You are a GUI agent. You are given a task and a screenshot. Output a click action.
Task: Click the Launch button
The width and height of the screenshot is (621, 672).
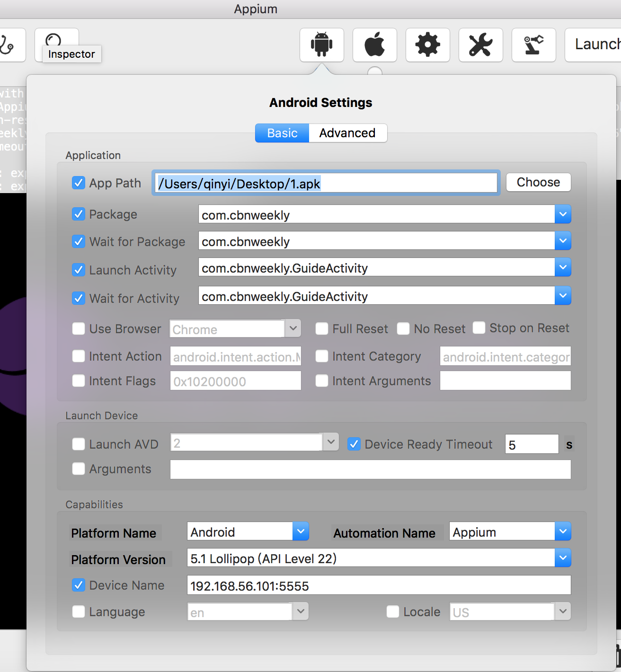tap(593, 45)
